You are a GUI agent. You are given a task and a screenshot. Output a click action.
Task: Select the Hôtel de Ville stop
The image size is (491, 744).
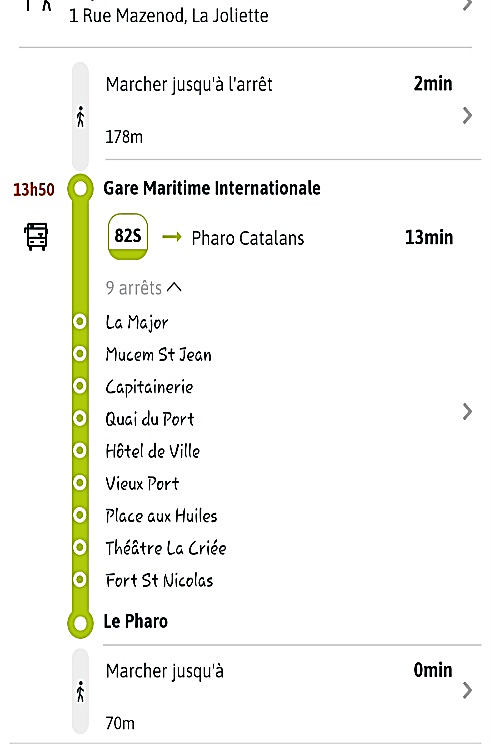pos(153,451)
